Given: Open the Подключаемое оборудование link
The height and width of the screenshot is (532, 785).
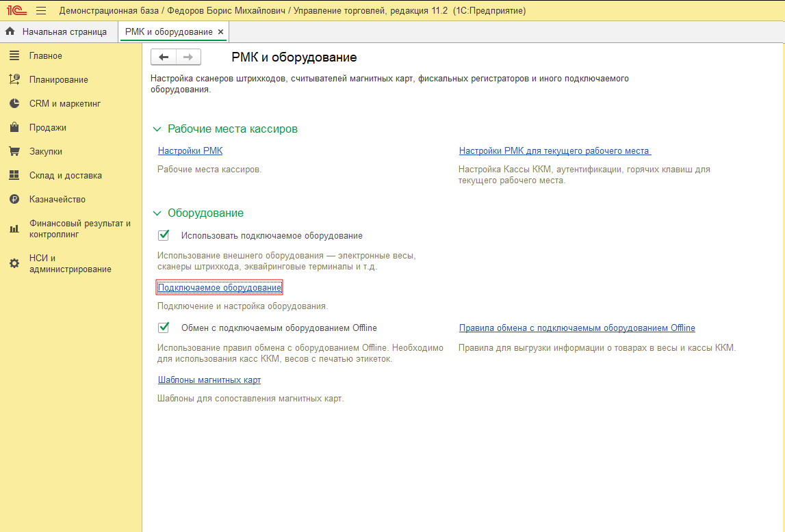Looking at the screenshot, I should [x=219, y=287].
